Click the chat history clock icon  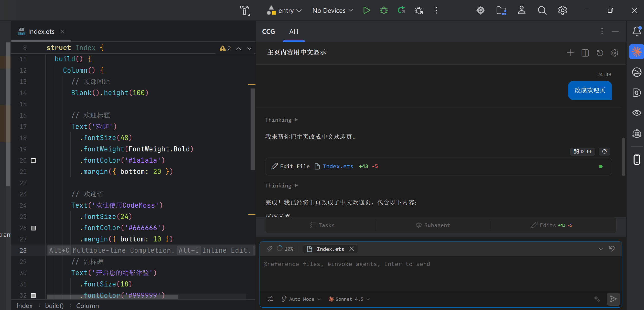point(600,53)
